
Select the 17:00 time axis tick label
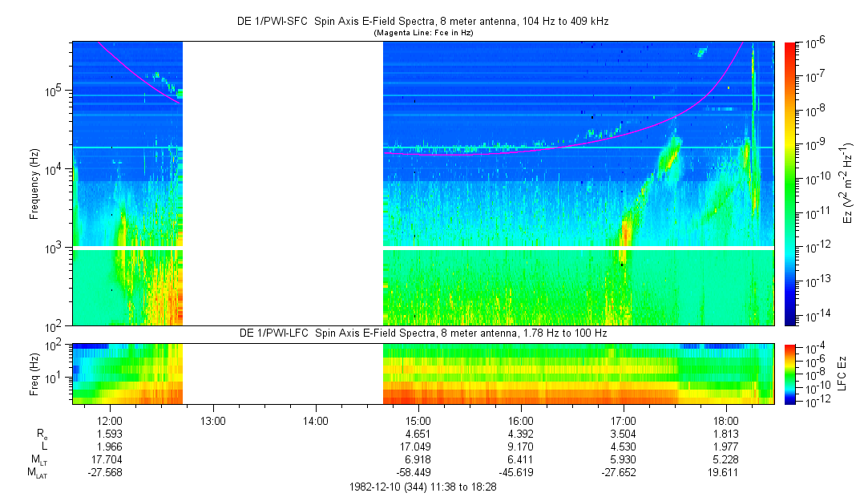(x=624, y=420)
